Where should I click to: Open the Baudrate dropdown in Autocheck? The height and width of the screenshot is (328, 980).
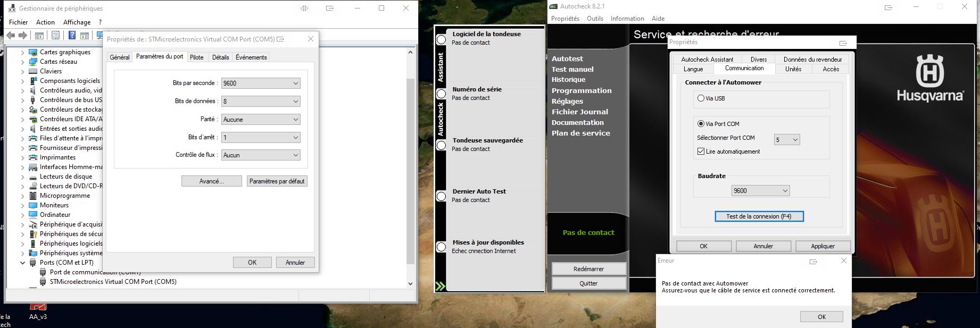tap(761, 191)
